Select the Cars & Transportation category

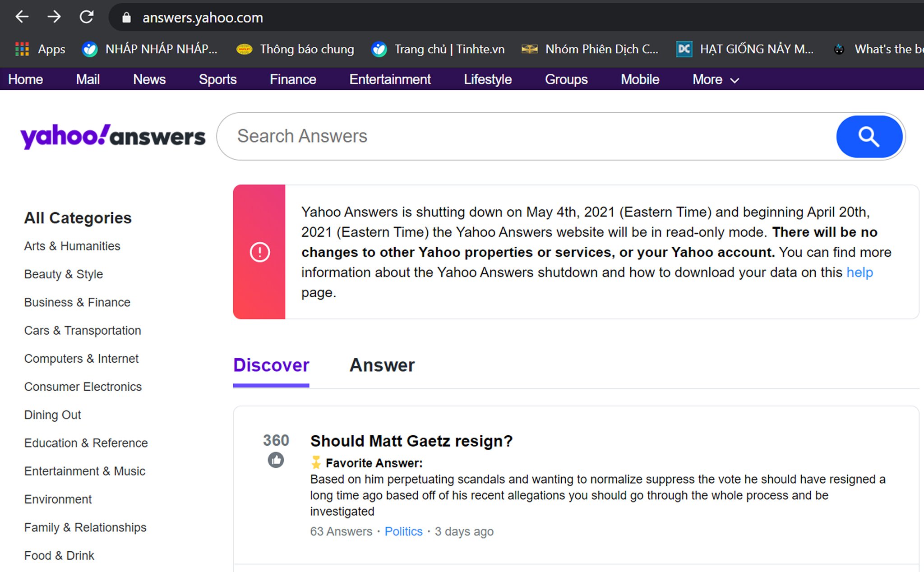coord(82,330)
